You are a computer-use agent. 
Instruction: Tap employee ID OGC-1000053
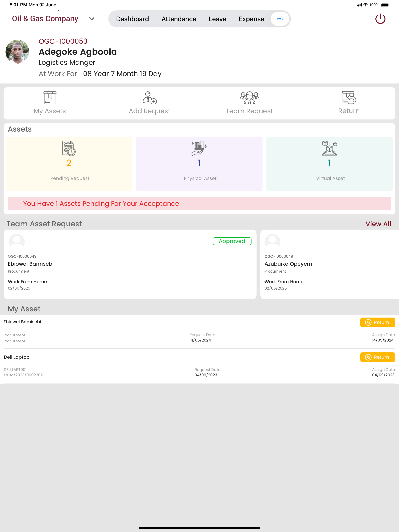tap(63, 41)
